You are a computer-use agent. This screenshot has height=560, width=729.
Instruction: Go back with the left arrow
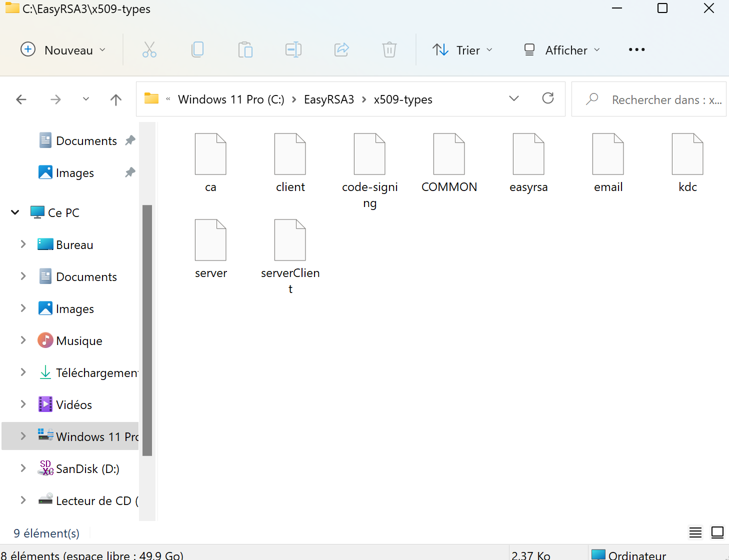coord(21,99)
